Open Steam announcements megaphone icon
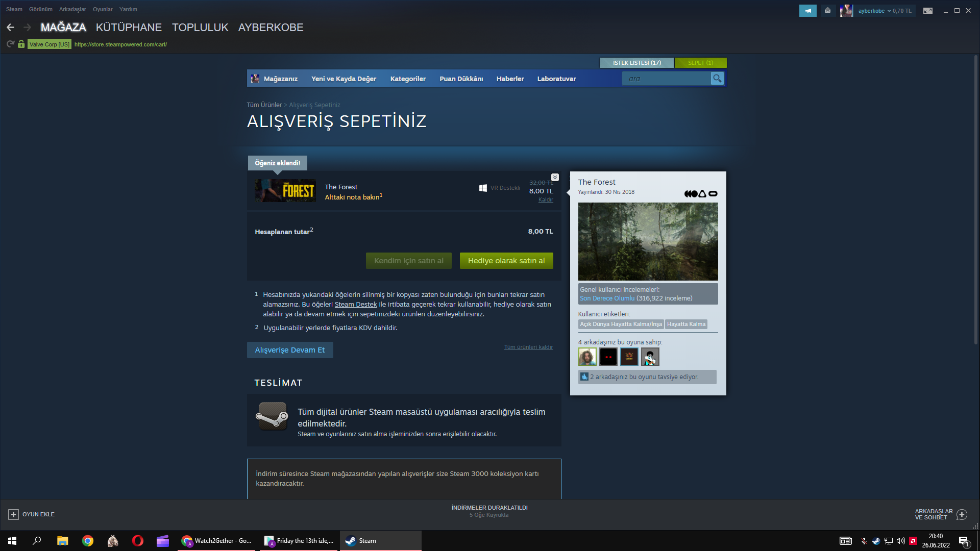The width and height of the screenshot is (980, 551). point(807,11)
